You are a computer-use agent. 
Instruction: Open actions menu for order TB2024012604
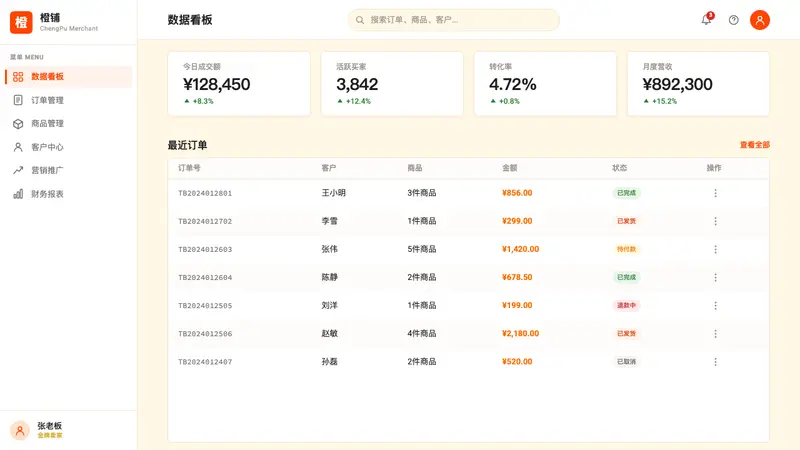pyautogui.click(x=715, y=277)
